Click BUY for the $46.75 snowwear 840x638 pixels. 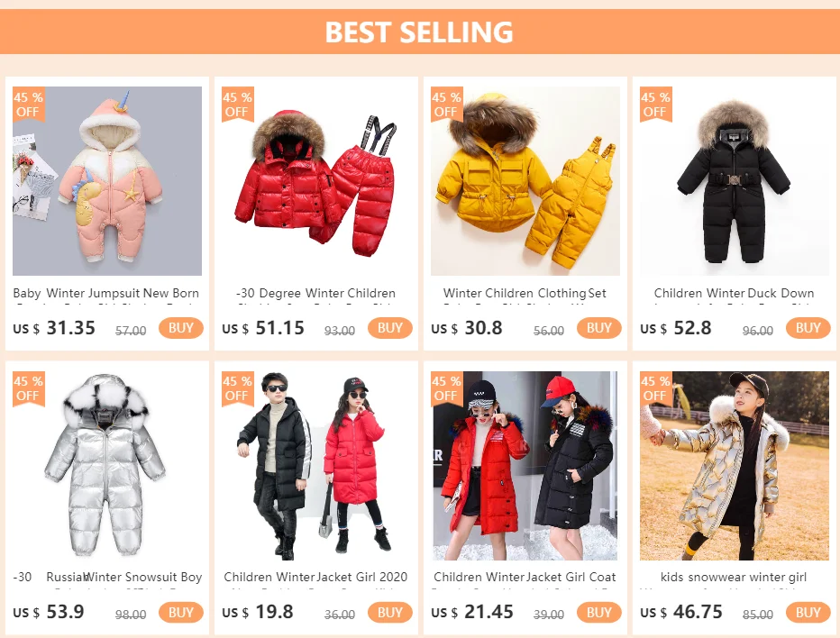point(808,612)
